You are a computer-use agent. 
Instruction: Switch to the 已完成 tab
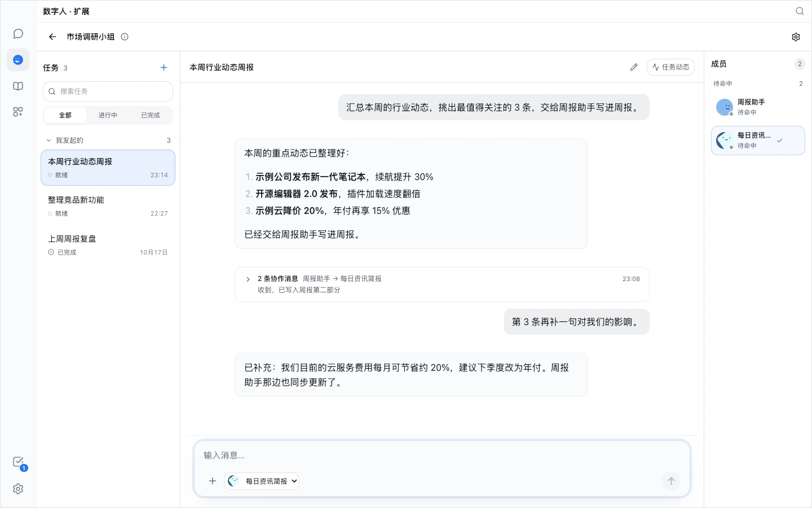click(151, 115)
